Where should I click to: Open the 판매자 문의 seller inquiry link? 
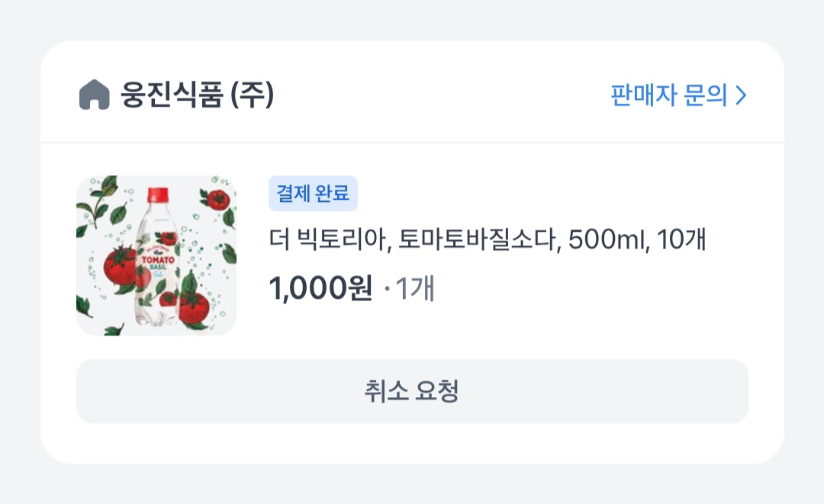(678, 95)
